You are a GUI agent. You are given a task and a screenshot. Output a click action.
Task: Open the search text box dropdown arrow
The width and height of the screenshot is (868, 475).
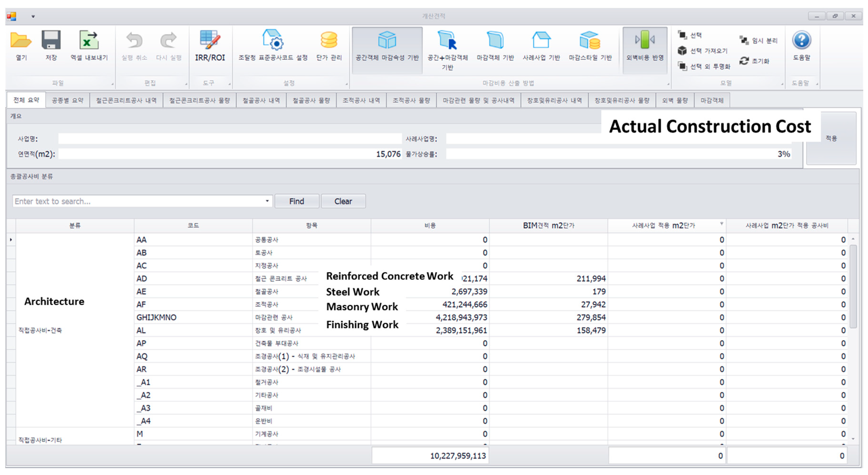click(267, 201)
